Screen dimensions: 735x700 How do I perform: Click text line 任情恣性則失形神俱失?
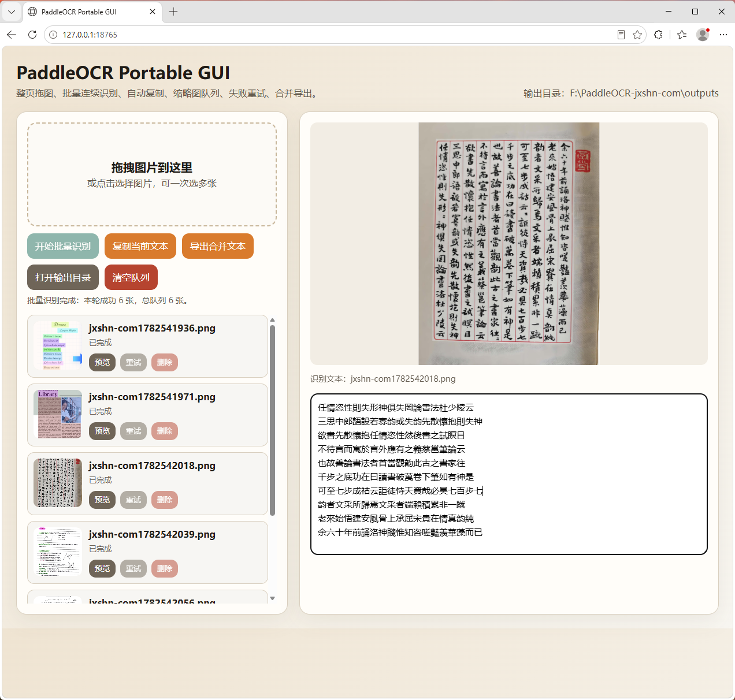(x=396, y=408)
